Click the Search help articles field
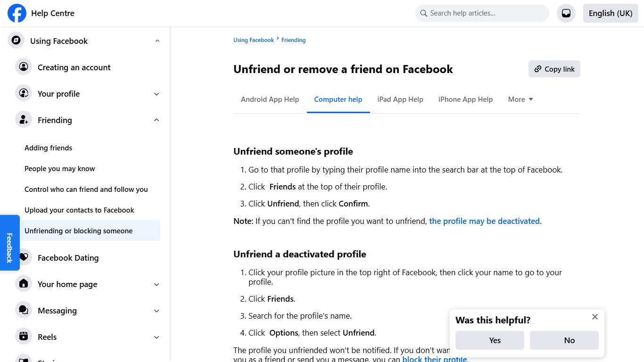644x362 pixels. coord(481,13)
